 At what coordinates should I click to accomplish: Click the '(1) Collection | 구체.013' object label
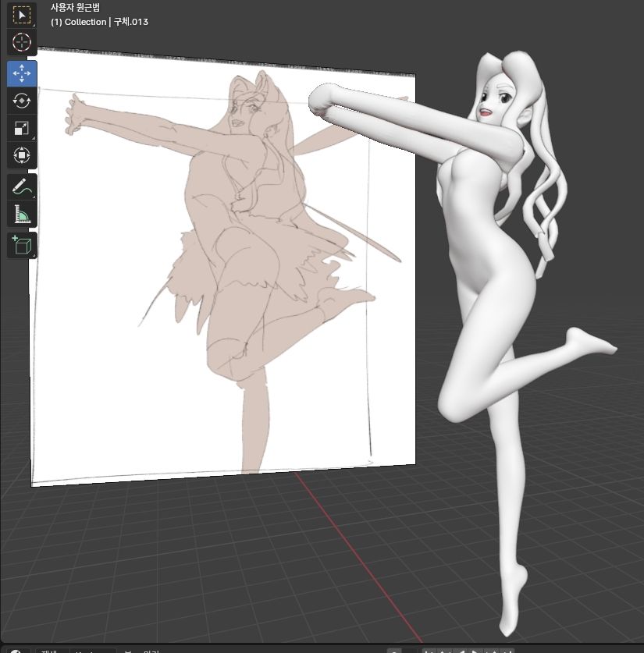click(99, 22)
